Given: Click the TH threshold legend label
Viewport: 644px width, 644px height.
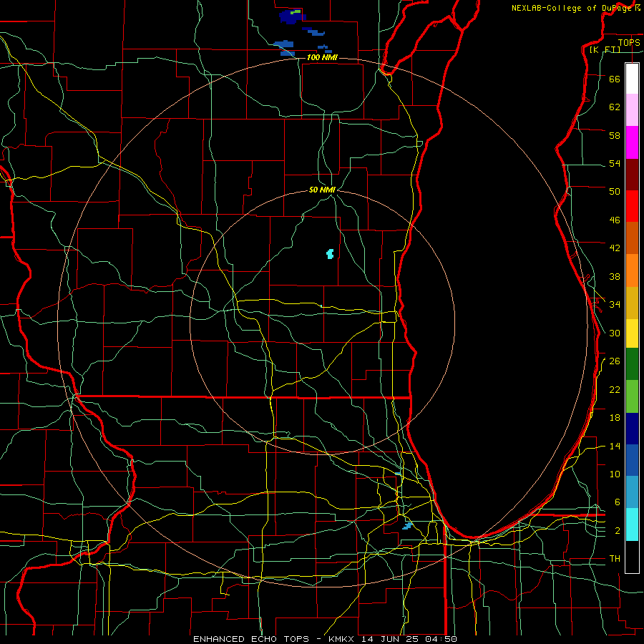Looking at the screenshot, I should 615,558.
